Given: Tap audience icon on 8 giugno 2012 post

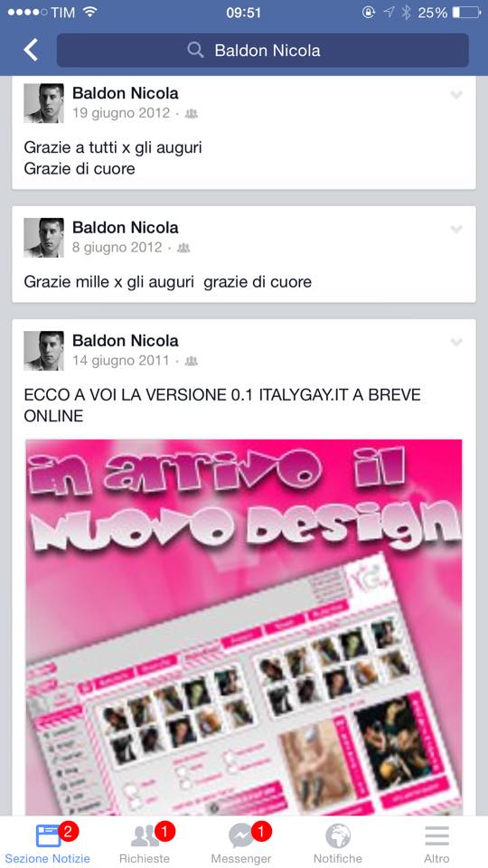Looking at the screenshot, I should (x=183, y=248).
